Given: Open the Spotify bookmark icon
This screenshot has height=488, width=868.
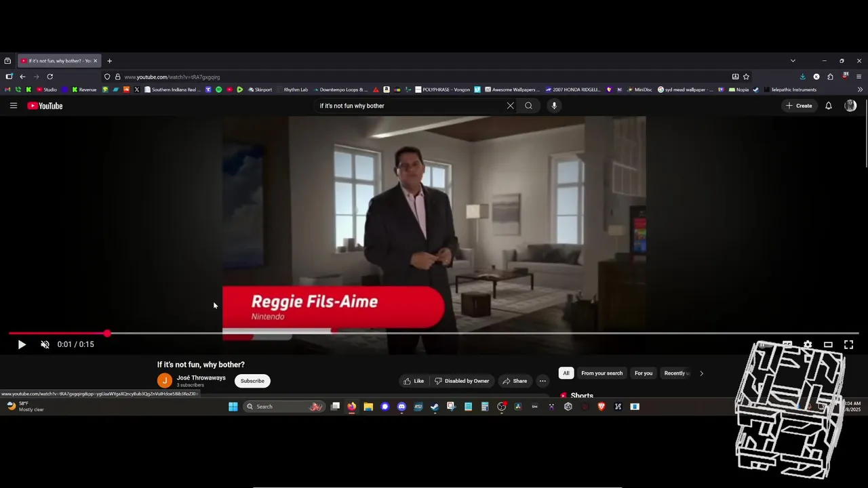Looking at the screenshot, I should point(218,89).
